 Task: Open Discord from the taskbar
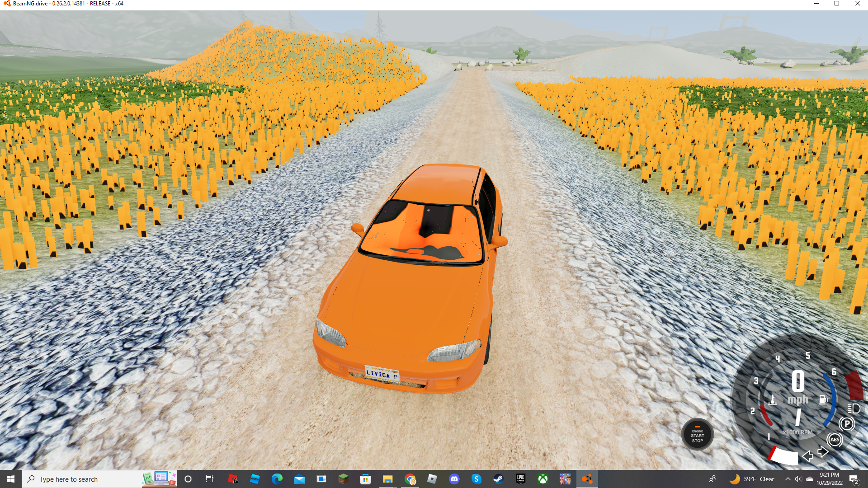coord(454,479)
